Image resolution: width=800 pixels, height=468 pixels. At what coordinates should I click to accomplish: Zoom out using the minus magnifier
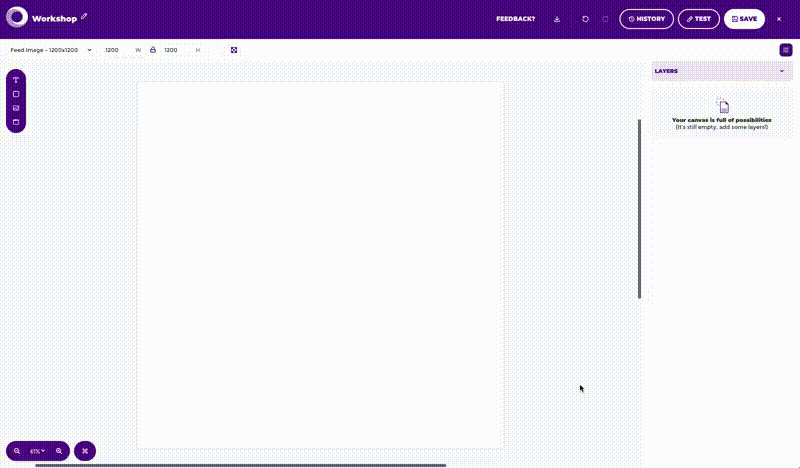[x=17, y=451]
